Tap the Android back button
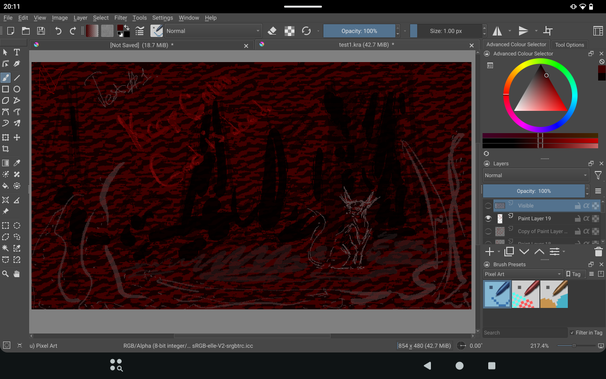 click(x=427, y=365)
